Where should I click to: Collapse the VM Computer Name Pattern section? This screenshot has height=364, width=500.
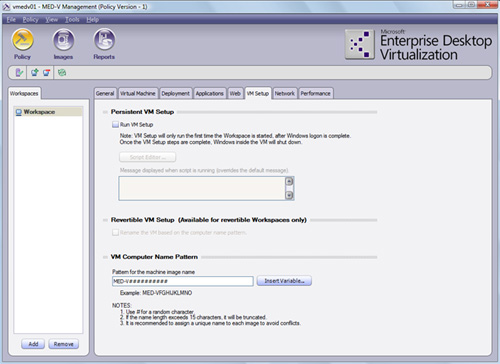point(105,257)
